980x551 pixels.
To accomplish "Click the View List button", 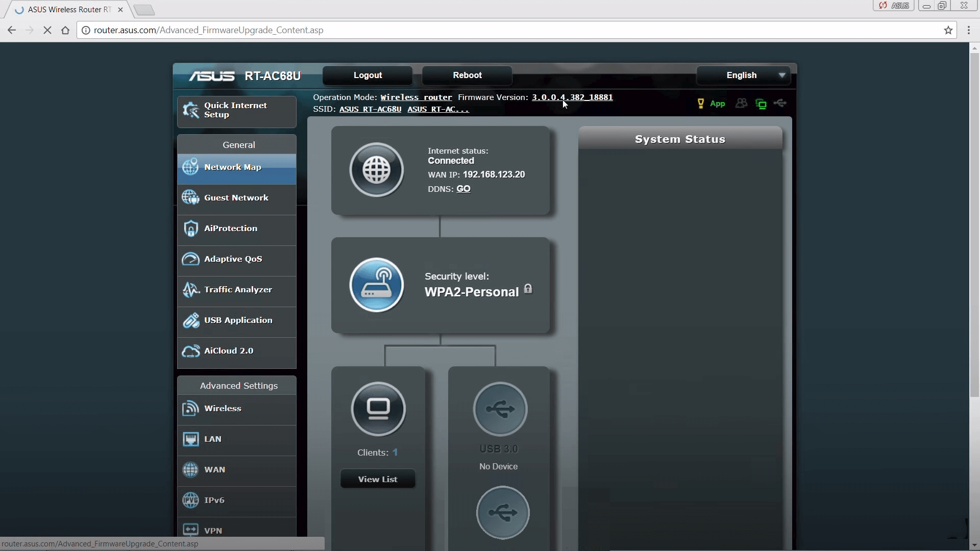I will coord(378,479).
